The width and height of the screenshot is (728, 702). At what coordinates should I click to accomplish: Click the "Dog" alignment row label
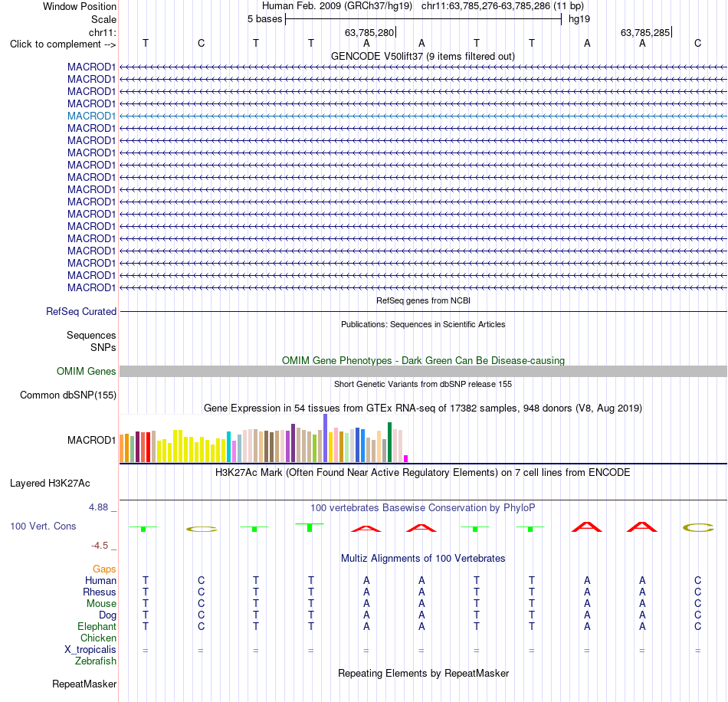[x=107, y=615]
